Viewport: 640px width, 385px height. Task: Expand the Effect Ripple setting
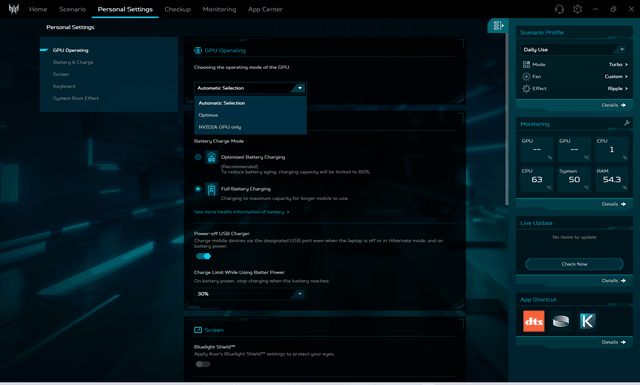pyautogui.click(x=618, y=89)
